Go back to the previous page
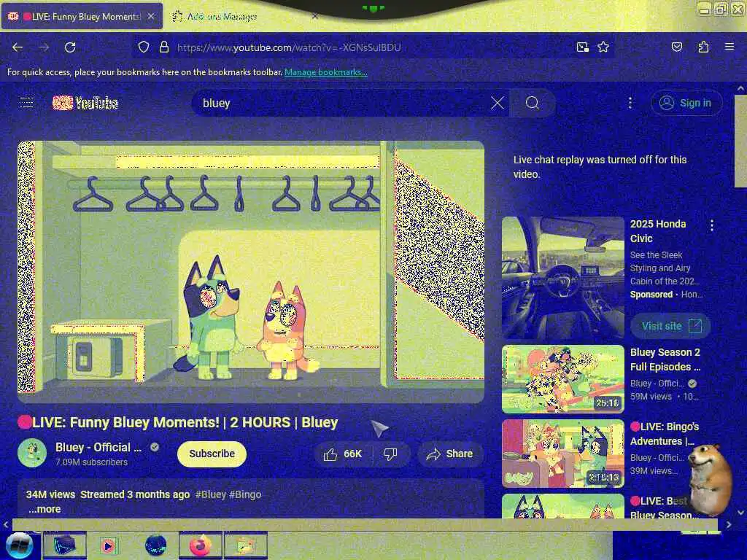The image size is (747, 560). point(18,47)
